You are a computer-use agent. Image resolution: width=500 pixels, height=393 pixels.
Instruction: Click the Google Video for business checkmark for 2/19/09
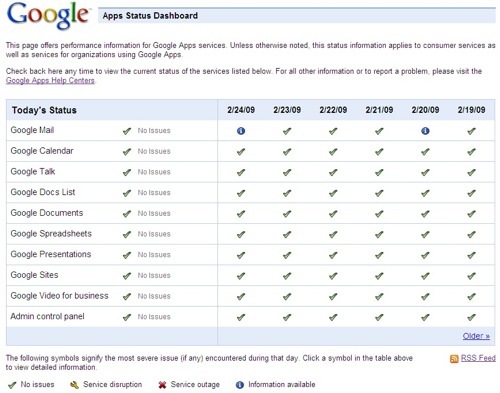coord(471,297)
